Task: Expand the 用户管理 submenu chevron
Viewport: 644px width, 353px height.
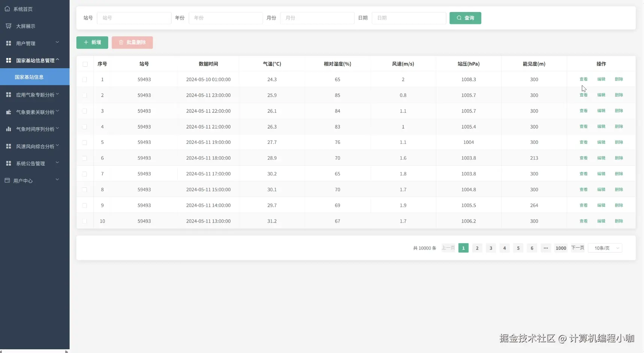Action: pyautogui.click(x=57, y=42)
